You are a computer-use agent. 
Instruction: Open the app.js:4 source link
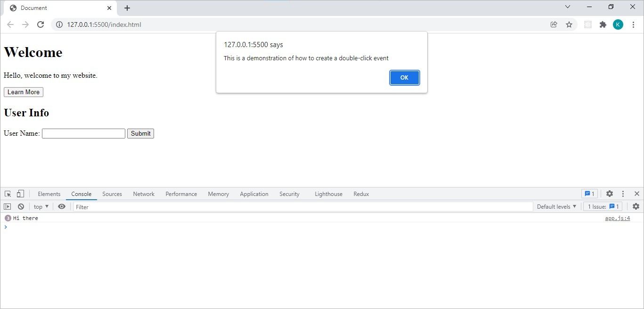click(x=618, y=218)
